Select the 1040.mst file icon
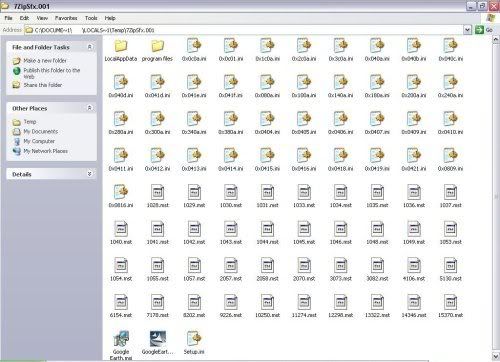This screenshot has width=500, height=362. (121, 229)
